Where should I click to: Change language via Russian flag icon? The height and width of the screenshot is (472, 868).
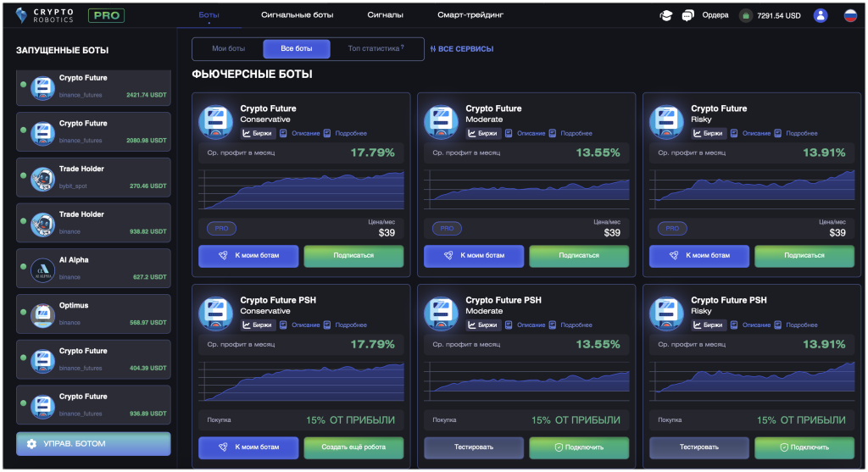tap(850, 15)
